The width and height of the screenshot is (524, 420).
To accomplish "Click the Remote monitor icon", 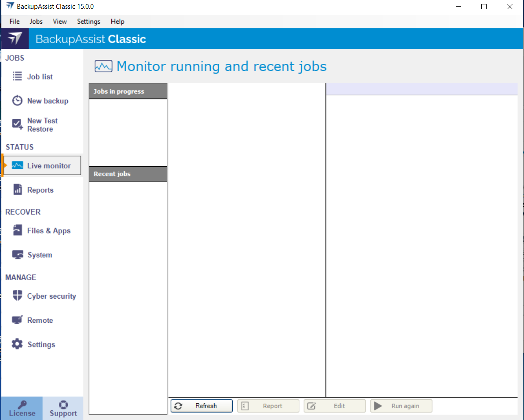I will click(x=17, y=320).
